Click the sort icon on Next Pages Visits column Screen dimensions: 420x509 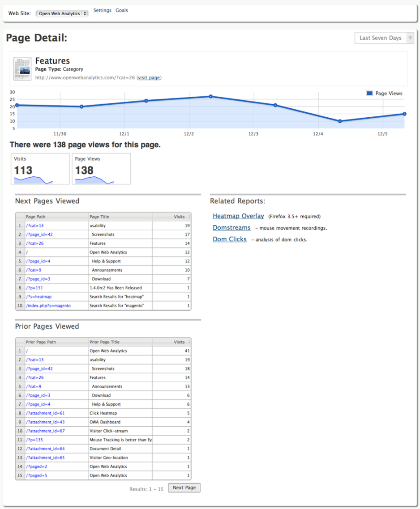189,216
